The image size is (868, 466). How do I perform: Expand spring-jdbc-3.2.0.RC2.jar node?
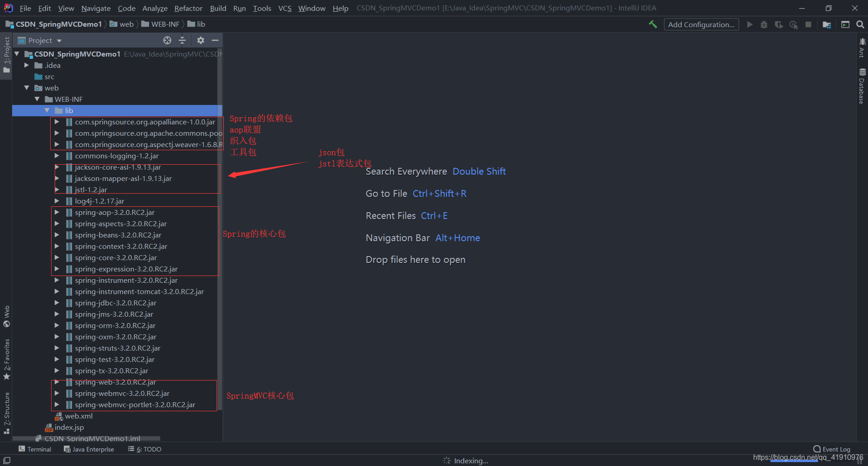[57, 303]
